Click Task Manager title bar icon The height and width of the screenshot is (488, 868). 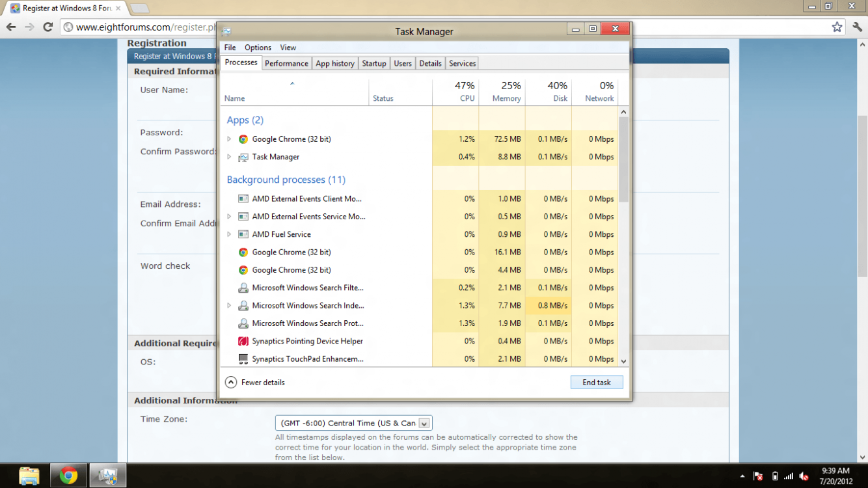[226, 31]
